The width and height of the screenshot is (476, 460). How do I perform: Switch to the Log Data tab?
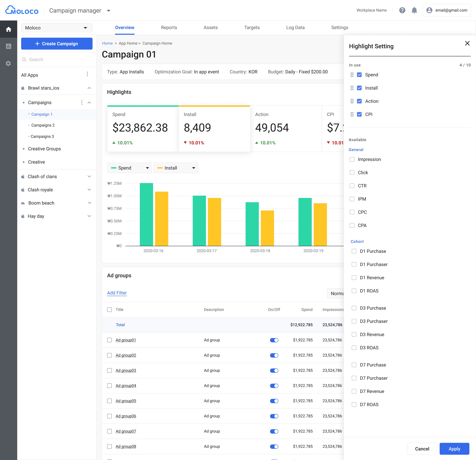point(295,28)
